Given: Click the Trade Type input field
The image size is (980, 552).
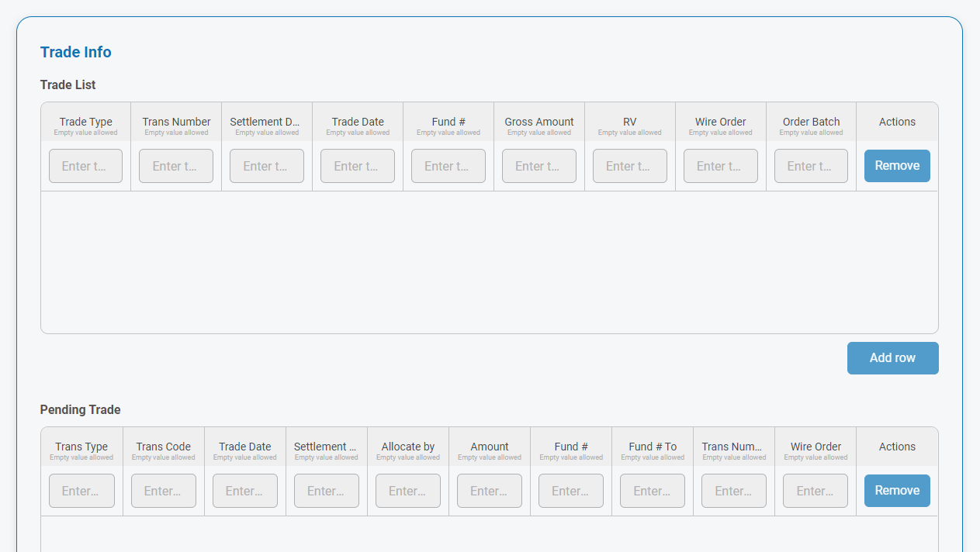Looking at the screenshot, I should (85, 166).
